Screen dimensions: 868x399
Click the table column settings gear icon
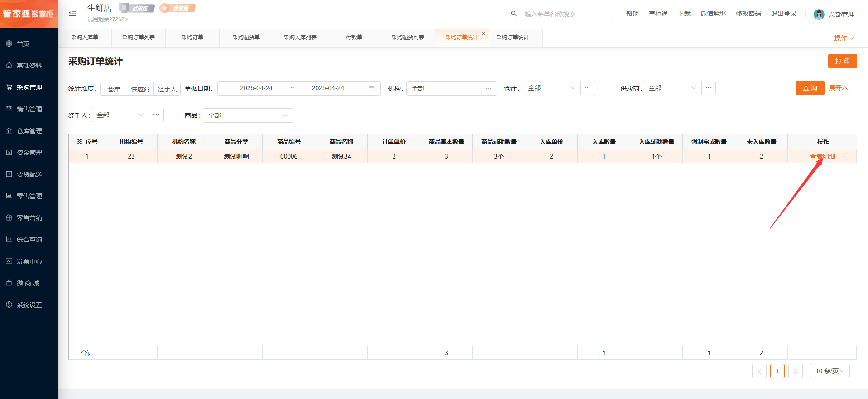[79, 142]
